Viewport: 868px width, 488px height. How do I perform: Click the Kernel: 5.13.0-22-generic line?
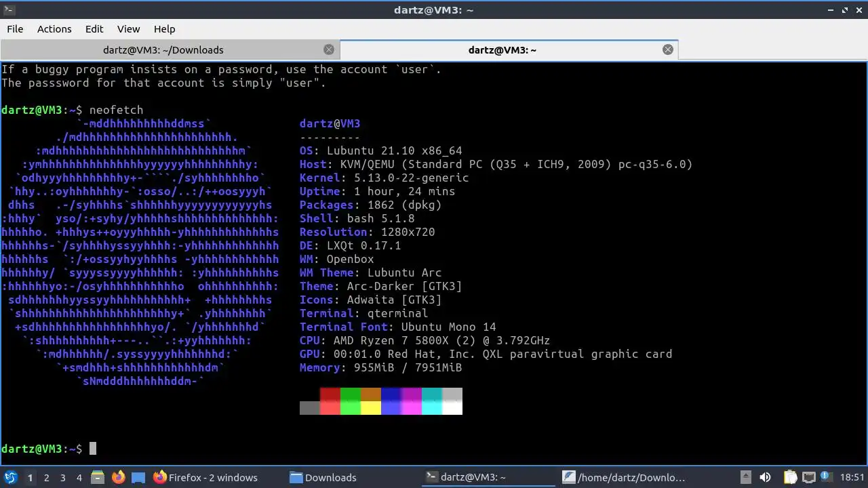[x=384, y=178]
